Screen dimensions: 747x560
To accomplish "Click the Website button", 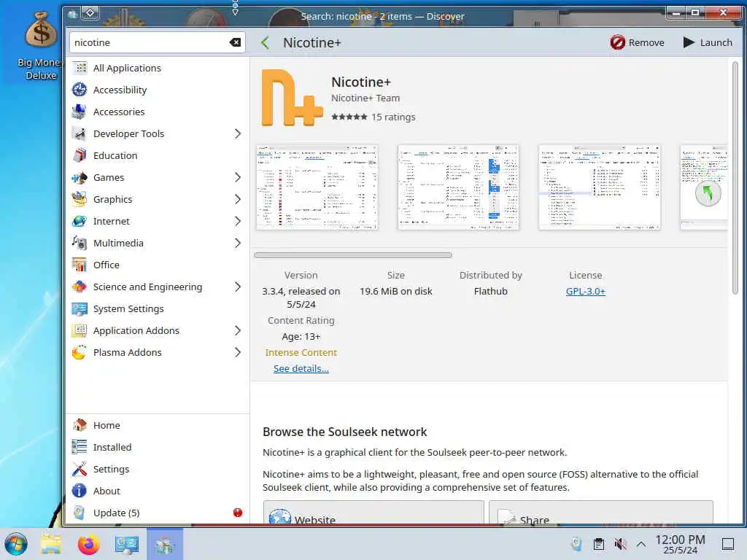I will pos(373,513).
